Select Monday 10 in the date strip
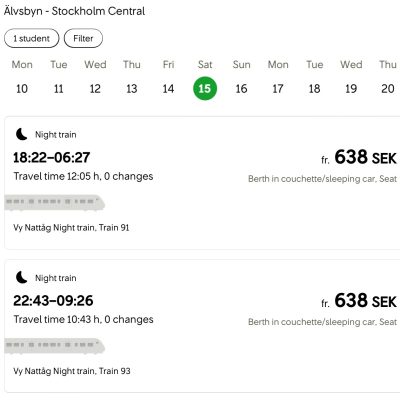 coord(22,78)
